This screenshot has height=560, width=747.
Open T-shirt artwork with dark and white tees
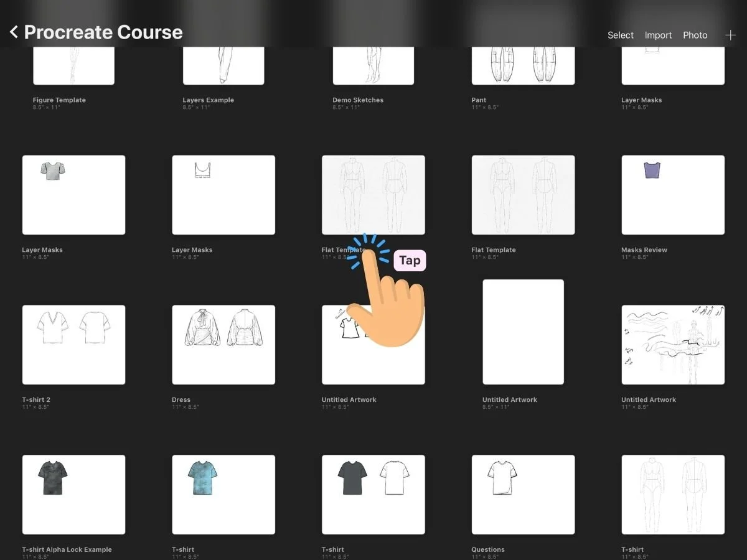[374, 495]
